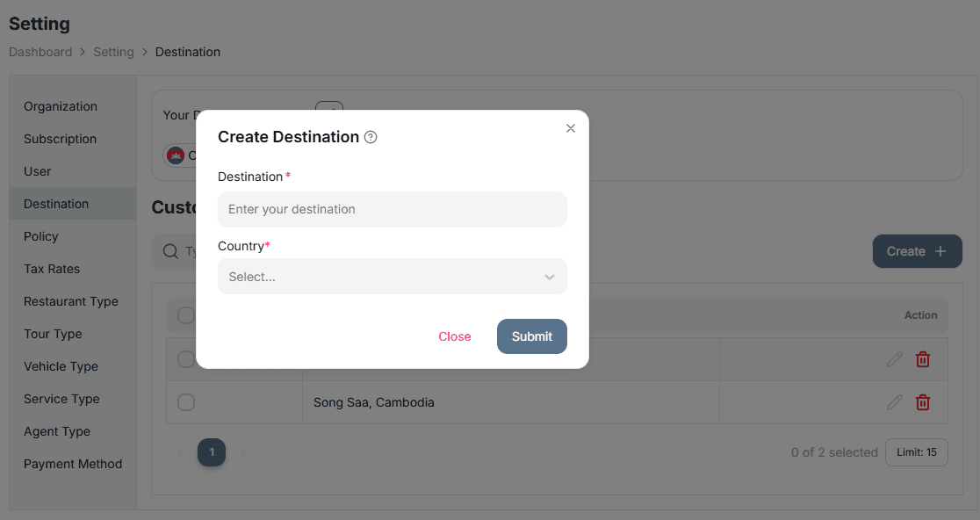Close the dialog with the X icon
The image size is (980, 520).
tap(571, 128)
